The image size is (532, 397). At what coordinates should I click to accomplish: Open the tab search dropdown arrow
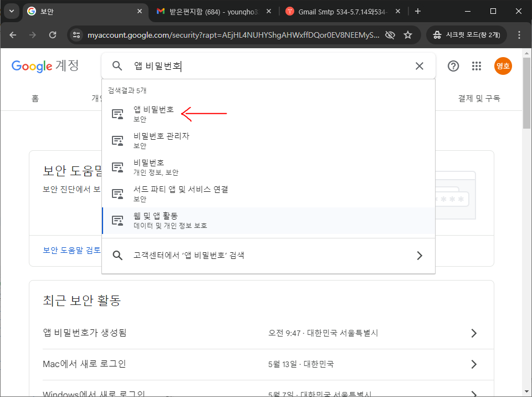[12, 11]
